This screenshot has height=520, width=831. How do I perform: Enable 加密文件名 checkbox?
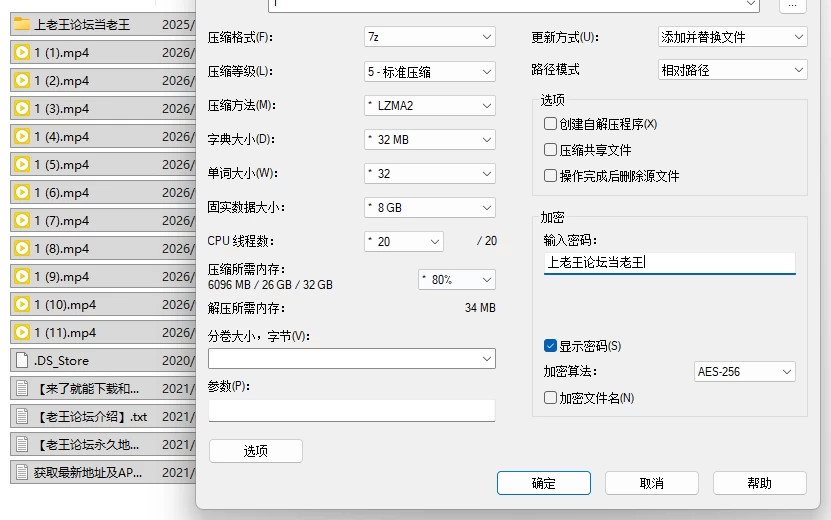550,398
